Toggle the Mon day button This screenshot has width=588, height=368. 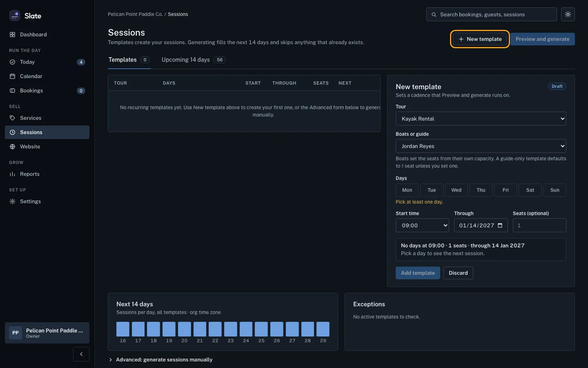click(407, 190)
